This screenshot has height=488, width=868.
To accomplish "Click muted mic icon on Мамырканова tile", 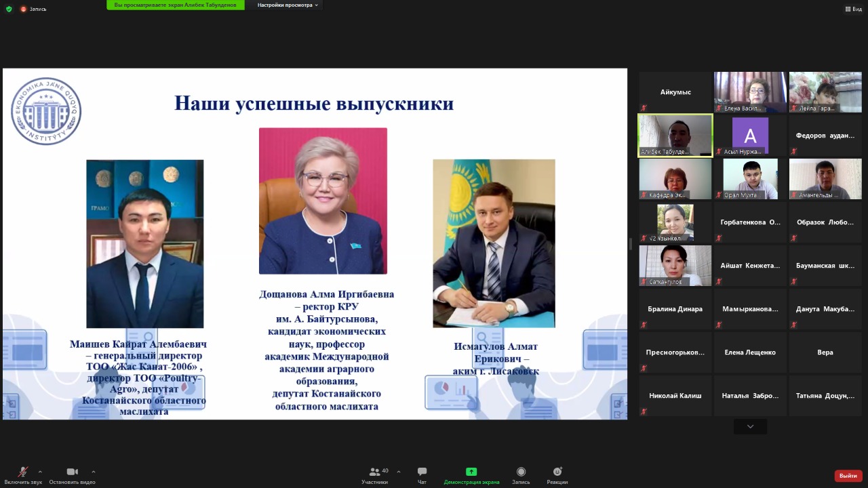I will pyautogui.click(x=719, y=325).
